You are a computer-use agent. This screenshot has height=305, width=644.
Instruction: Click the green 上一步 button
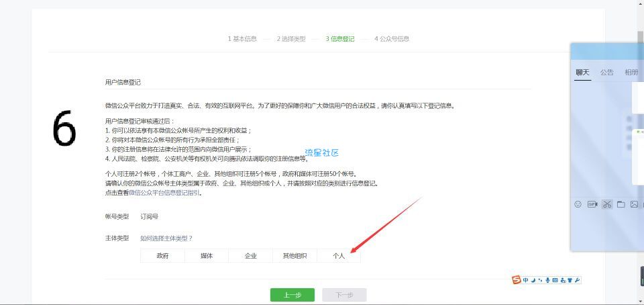292,295
